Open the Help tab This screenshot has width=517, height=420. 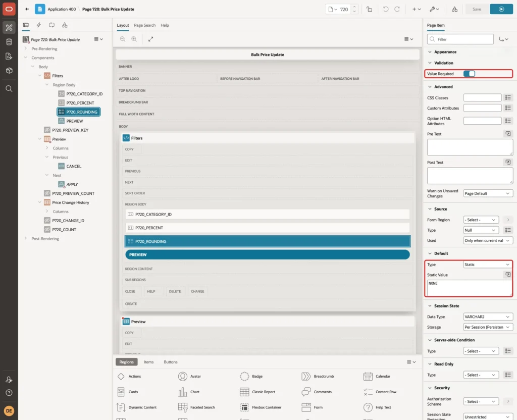click(165, 25)
